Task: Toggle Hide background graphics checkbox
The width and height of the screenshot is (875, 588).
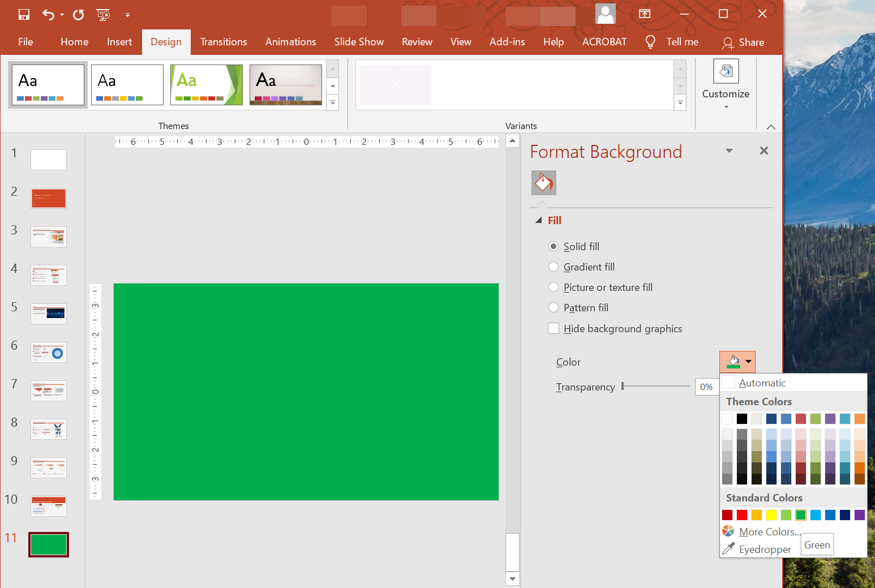Action: [x=554, y=328]
